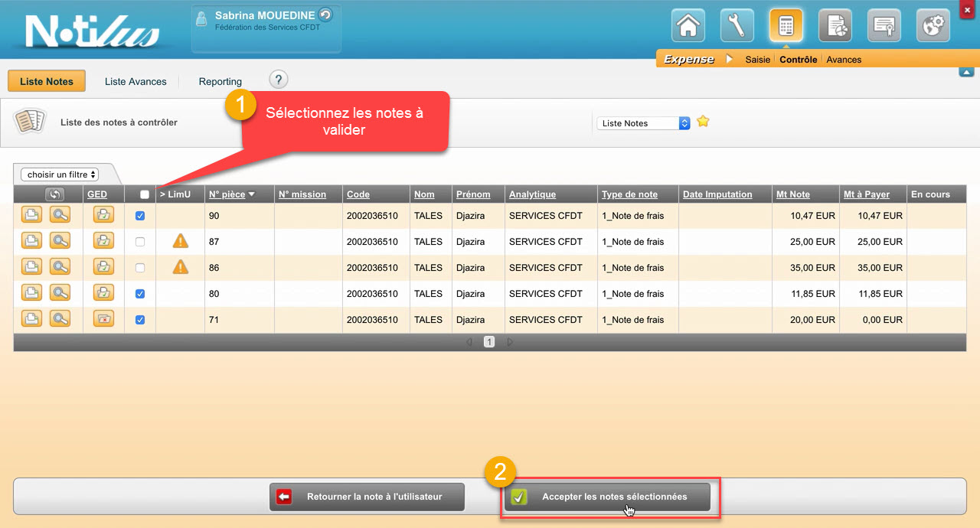This screenshot has height=528, width=980.
Task: Expand the Liste Notes view dropdown
Action: 643,123
